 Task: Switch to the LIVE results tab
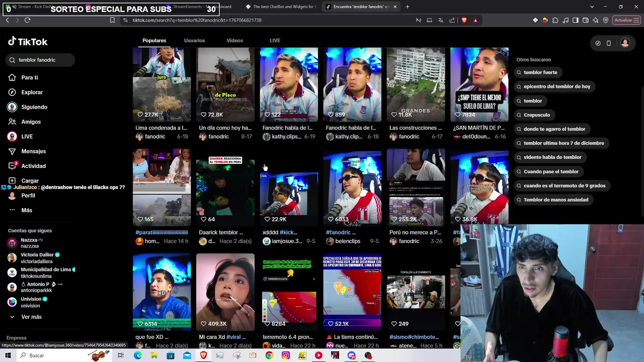(x=275, y=40)
